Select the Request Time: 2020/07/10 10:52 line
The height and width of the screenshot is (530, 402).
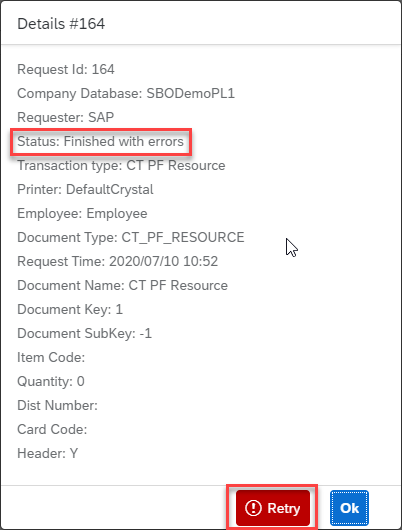coord(118,261)
